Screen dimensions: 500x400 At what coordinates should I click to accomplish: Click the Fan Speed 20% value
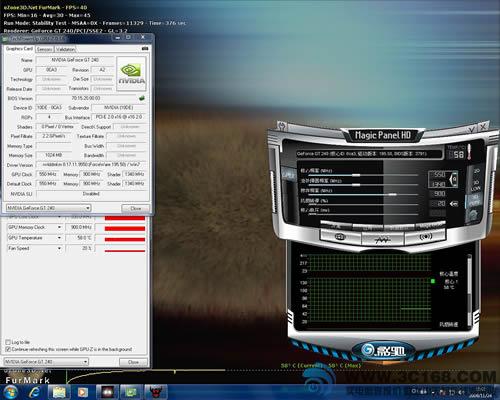click(80, 248)
